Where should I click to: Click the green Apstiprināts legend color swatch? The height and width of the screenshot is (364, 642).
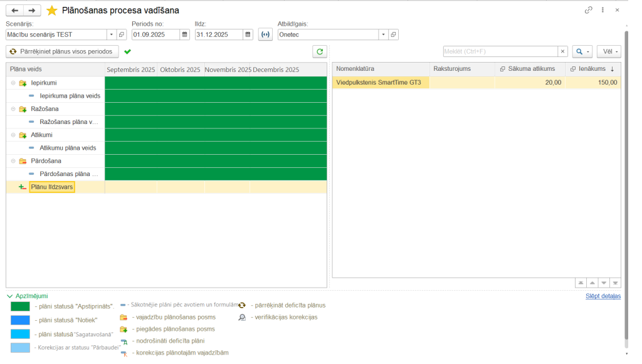coord(20,306)
